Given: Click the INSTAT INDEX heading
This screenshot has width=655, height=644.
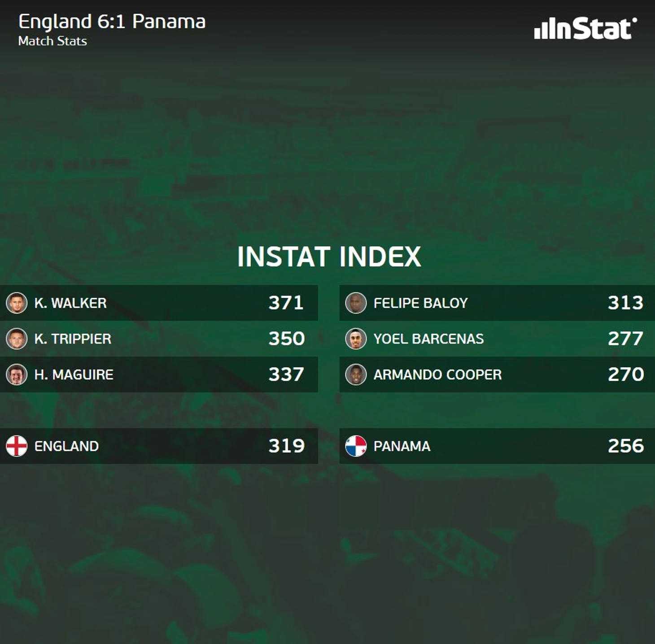Looking at the screenshot, I should [329, 257].
